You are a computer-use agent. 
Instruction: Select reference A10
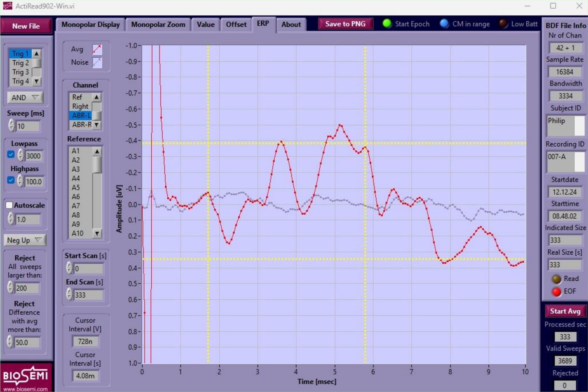tap(81, 234)
